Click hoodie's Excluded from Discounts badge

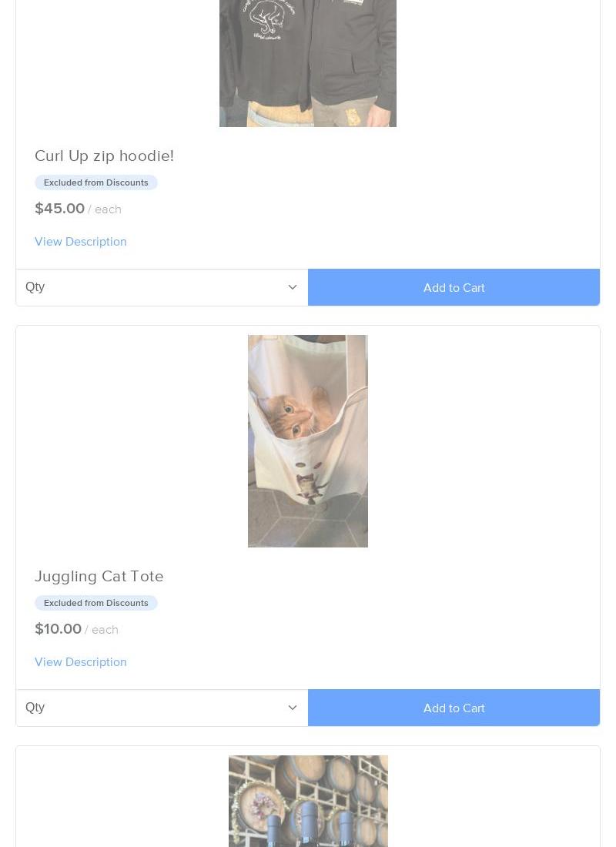(96, 182)
